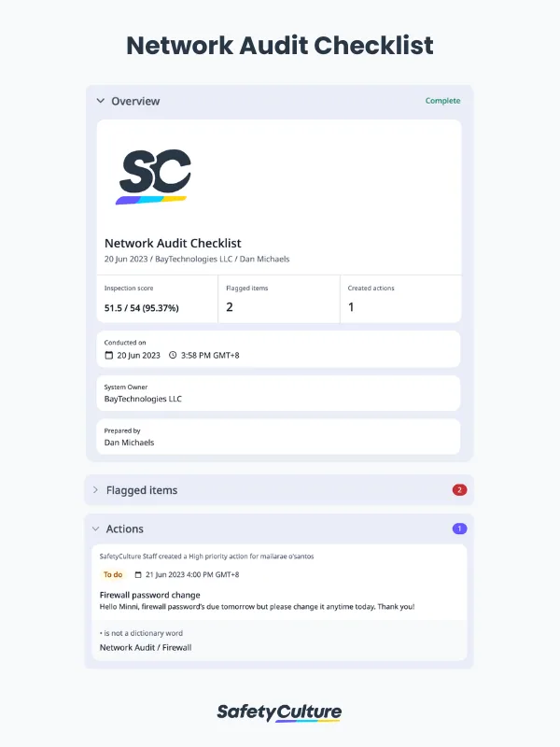Click the calendar icon in the action due date
This screenshot has height=747, width=560.
tap(138, 574)
